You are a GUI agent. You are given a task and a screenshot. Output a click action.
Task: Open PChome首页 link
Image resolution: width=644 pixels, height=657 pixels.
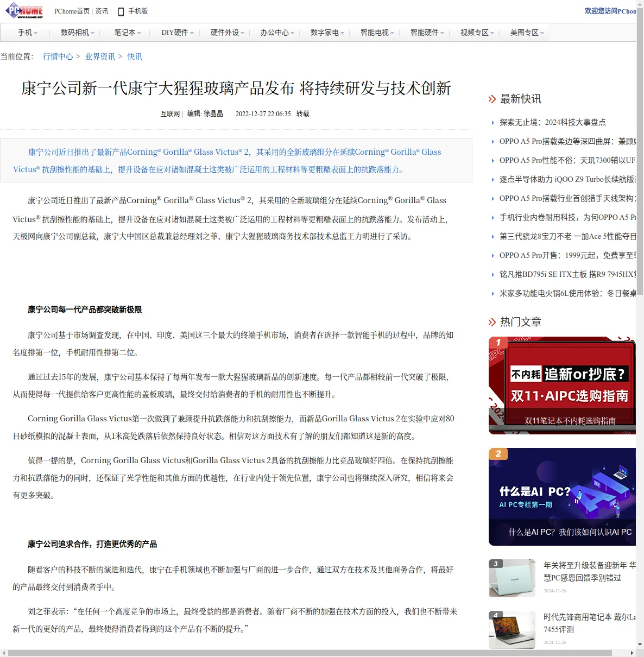click(x=72, y=11)
